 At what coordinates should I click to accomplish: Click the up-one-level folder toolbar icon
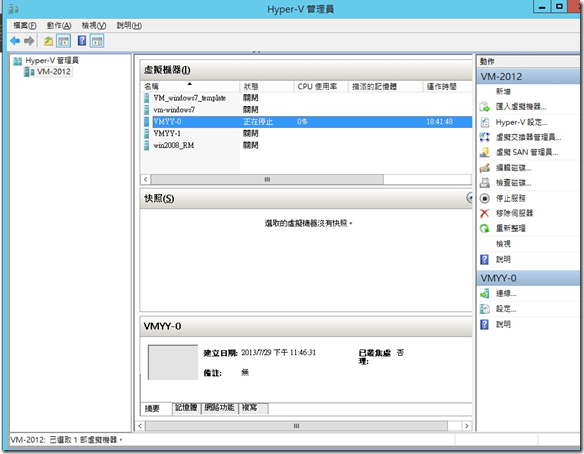[x=48, y=41]
